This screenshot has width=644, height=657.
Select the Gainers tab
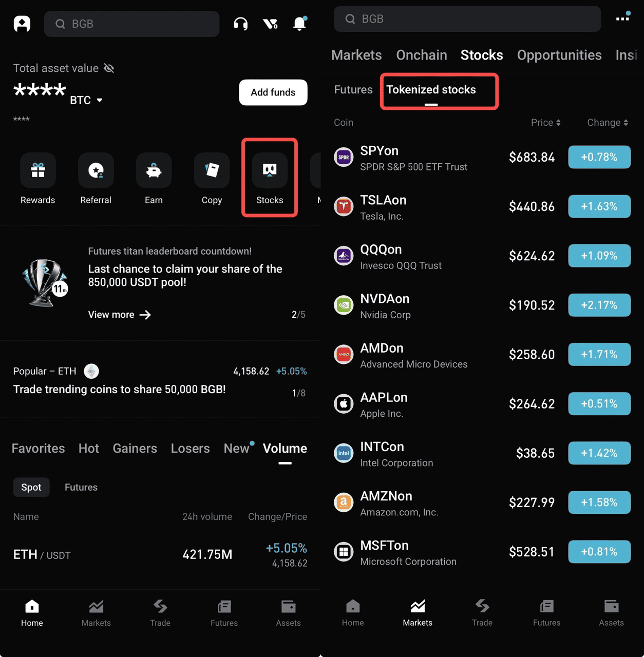click(135, 449)
